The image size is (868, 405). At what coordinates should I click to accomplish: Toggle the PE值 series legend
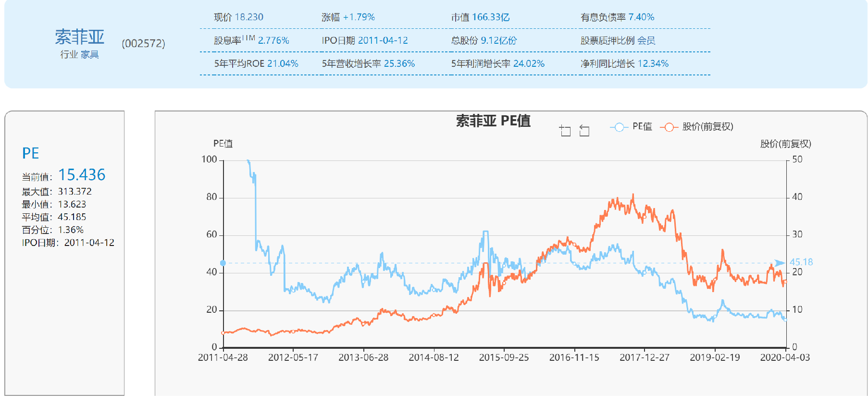(631, 127)
